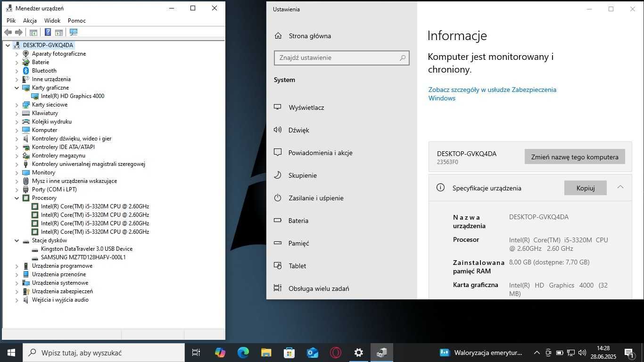Click the Zasilanie i uśpienie power icon

coord(278,197)
